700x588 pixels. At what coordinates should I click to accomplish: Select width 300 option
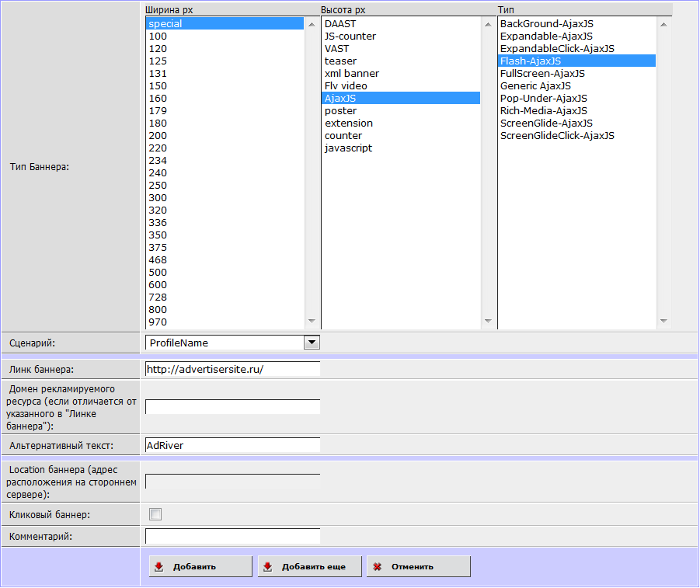[225, 198]
